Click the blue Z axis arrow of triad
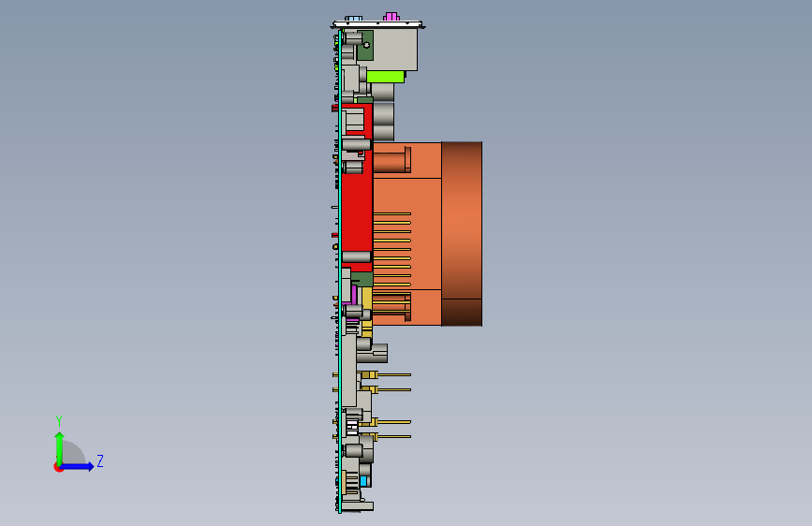 click(78, 466)
